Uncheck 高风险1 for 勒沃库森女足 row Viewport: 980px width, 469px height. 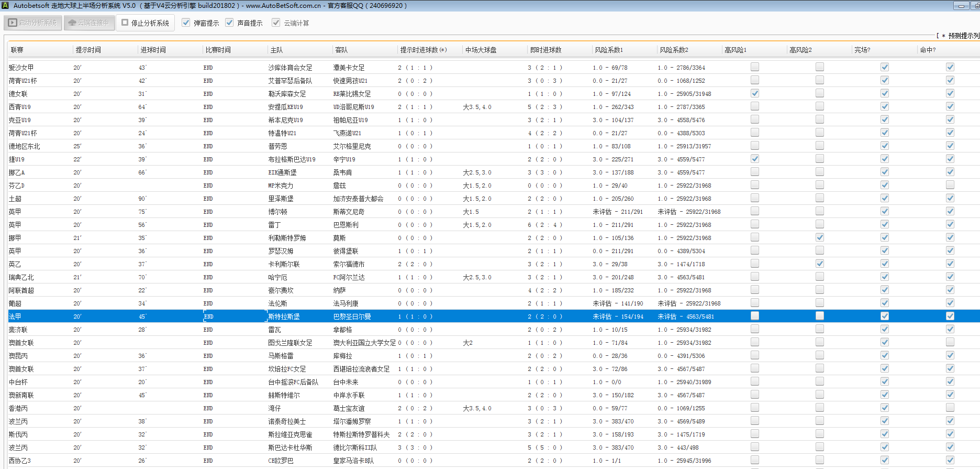[754, 93]
